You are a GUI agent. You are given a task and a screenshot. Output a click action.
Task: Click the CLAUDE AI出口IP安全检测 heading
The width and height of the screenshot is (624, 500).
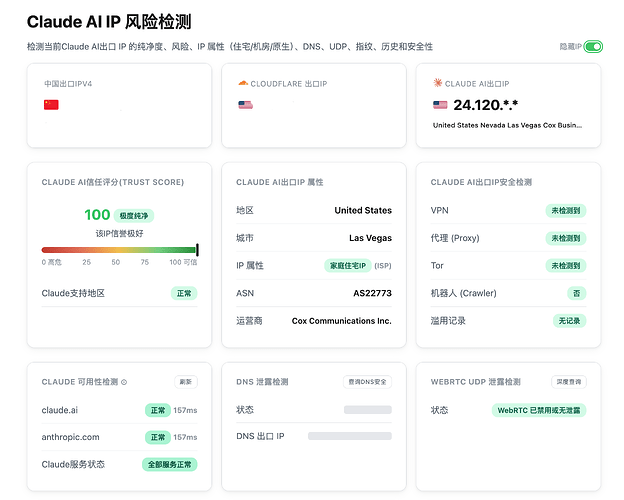pos(481,182)
